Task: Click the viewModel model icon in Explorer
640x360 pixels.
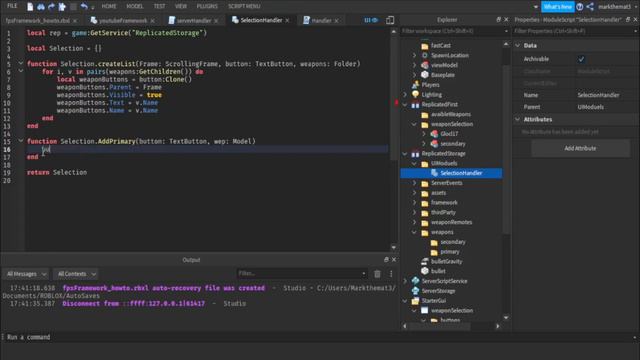Action: tap(425, 65)
